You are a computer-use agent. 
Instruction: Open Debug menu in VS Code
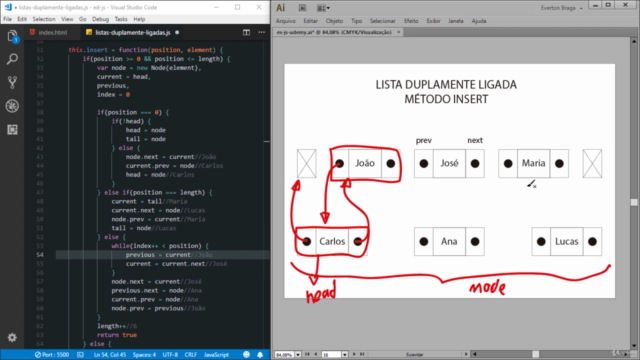tap(100, 19)
